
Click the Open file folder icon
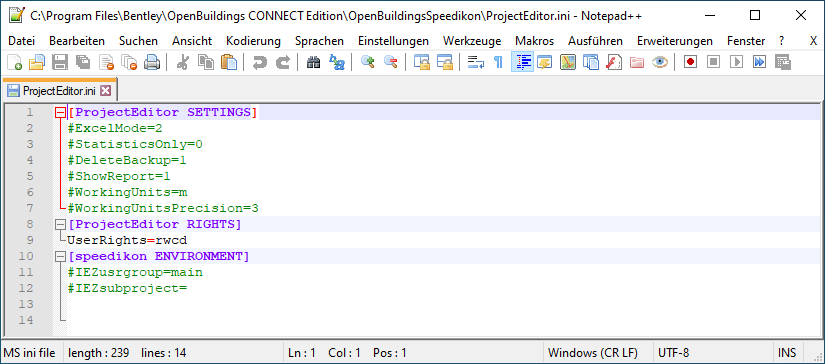37,63
